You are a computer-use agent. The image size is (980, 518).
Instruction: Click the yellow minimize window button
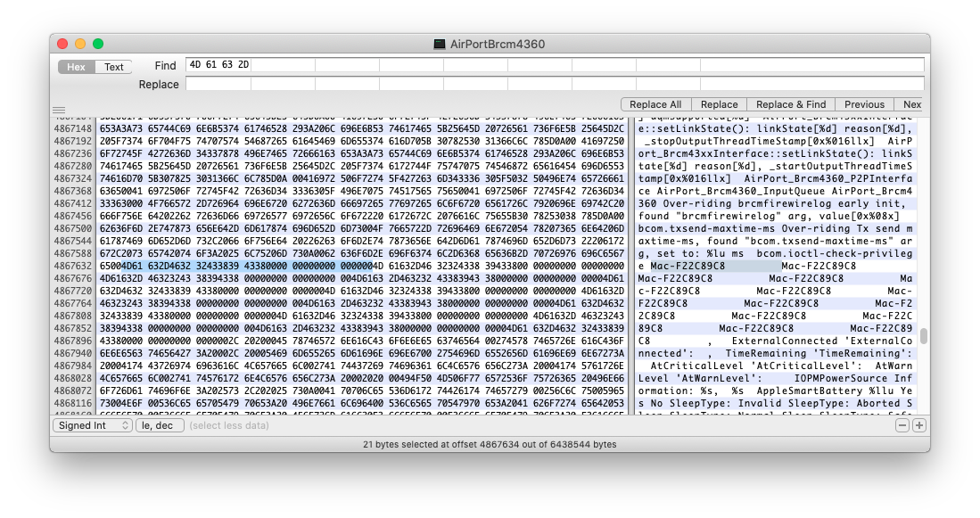tap(80, 44)
